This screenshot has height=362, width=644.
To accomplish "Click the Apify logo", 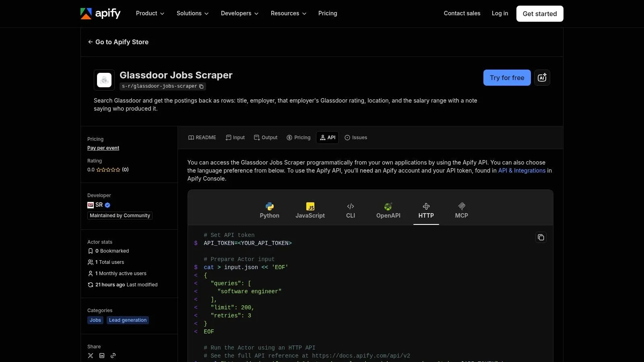I will pyautogui.click(x=100, y=13).
